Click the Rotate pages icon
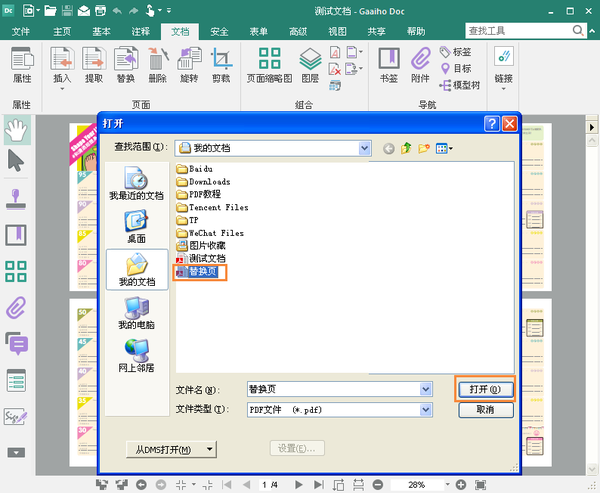The height and width of the screenshot is (493, 600). tap(189, 65)
